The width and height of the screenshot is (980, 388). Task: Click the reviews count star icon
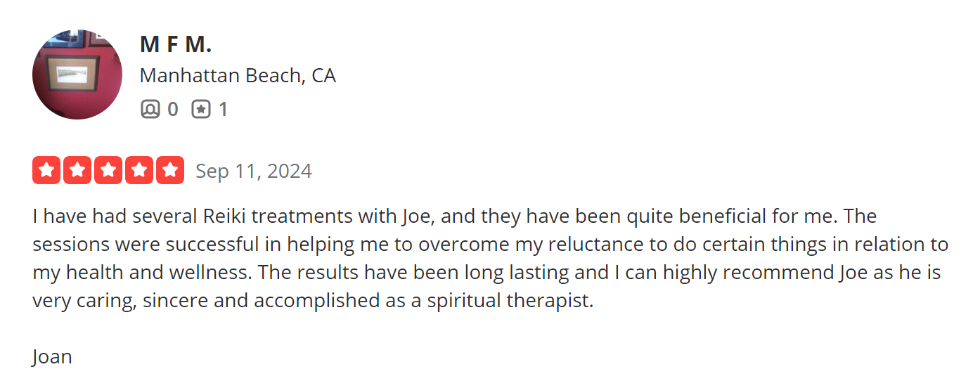coord(201,110)
